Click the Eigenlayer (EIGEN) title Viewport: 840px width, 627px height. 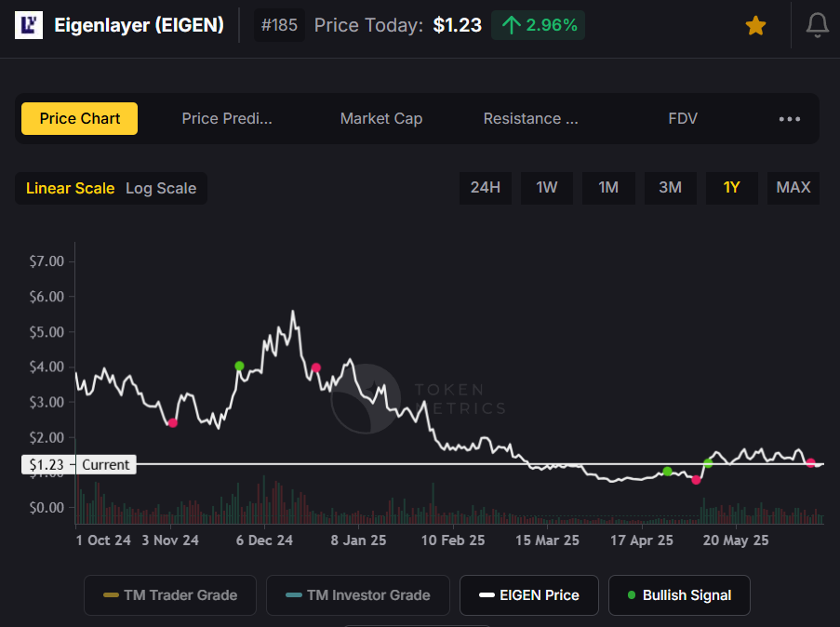[140, 25]
